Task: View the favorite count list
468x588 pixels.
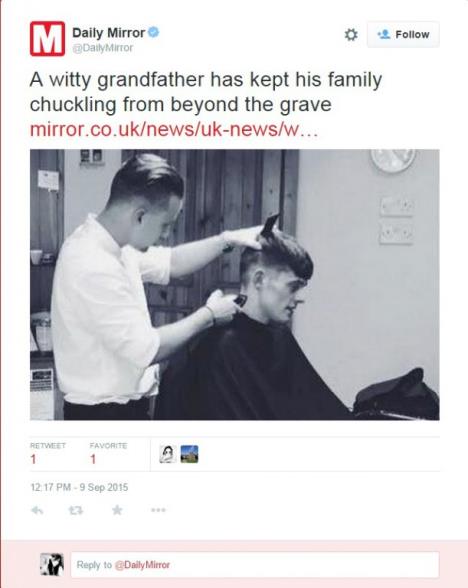Action: pos(108,454)
